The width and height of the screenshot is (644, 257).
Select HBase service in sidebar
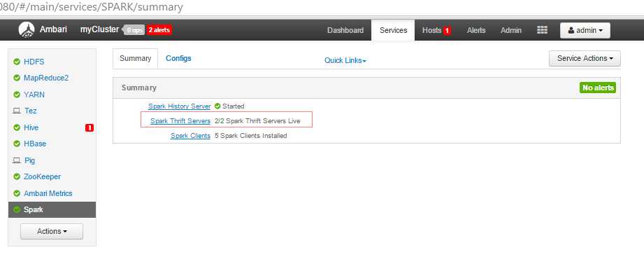(x=35, y=144)
